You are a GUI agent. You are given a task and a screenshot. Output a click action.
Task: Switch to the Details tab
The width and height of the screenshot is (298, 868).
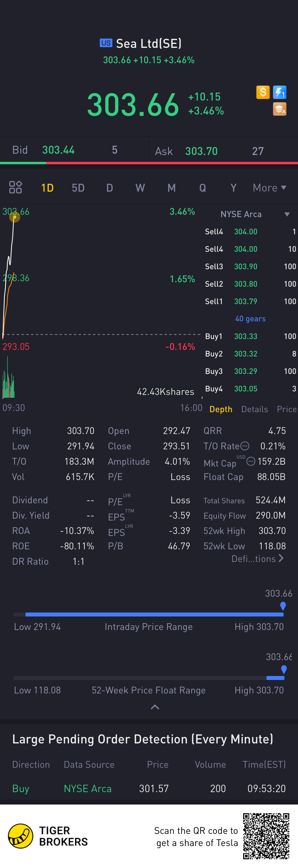click(x=255, y=409)
